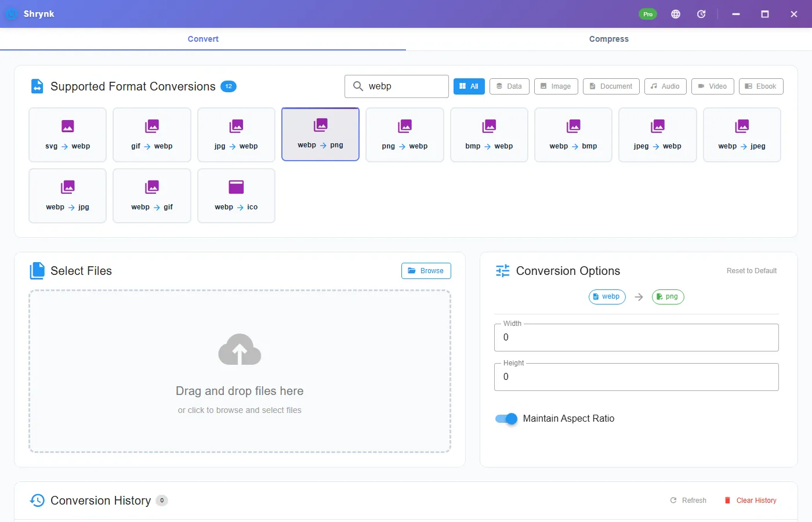Filter formats by Data category
The width and height of the screenshot is (812, 522).
coord(509,86)
